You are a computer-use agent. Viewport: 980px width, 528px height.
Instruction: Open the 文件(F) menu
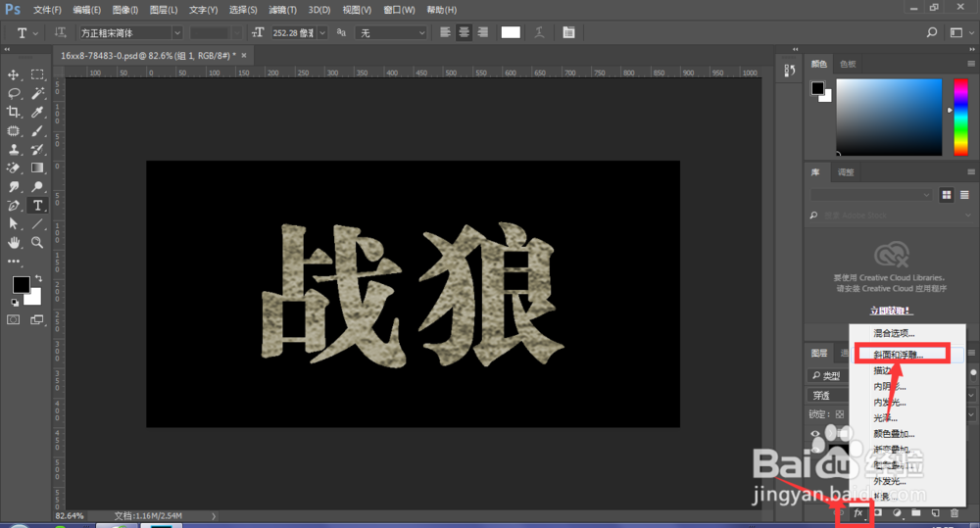coord(47,10)
